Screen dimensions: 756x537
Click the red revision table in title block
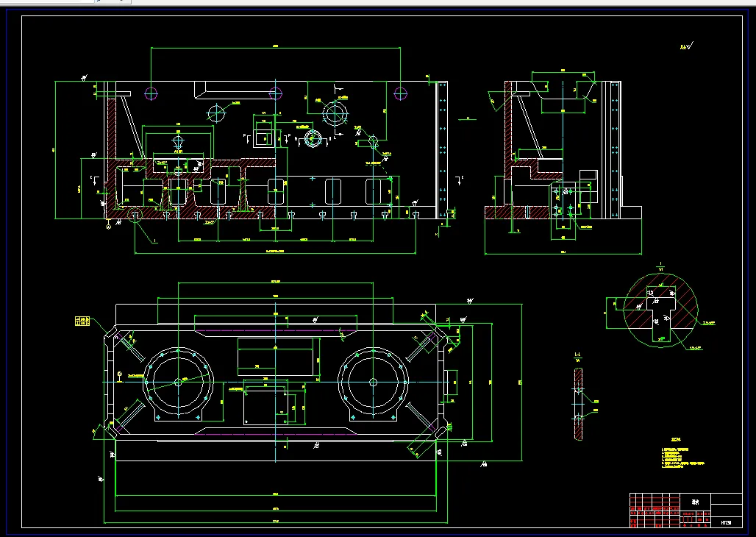coord(655,510)
